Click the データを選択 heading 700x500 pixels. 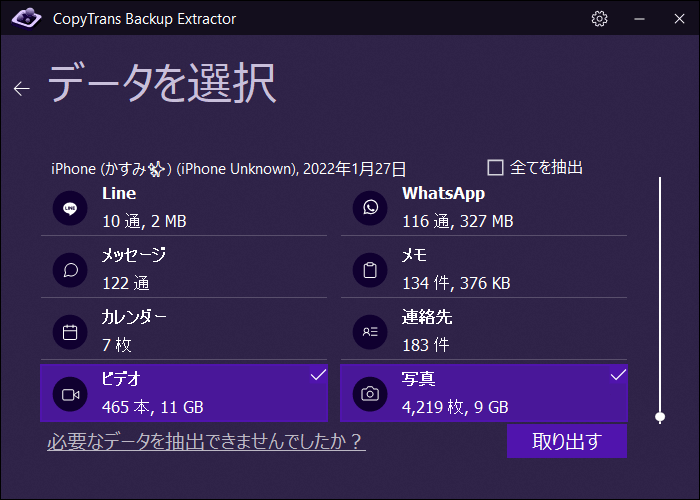(x=162, y=83)
